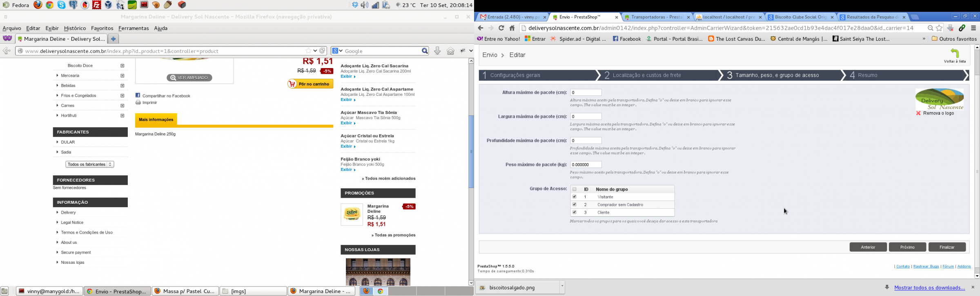Screen dimensions: 980x296
Task: Click the Dropbox tray icon
Action: pyautogui.click(x=355, y=5)
